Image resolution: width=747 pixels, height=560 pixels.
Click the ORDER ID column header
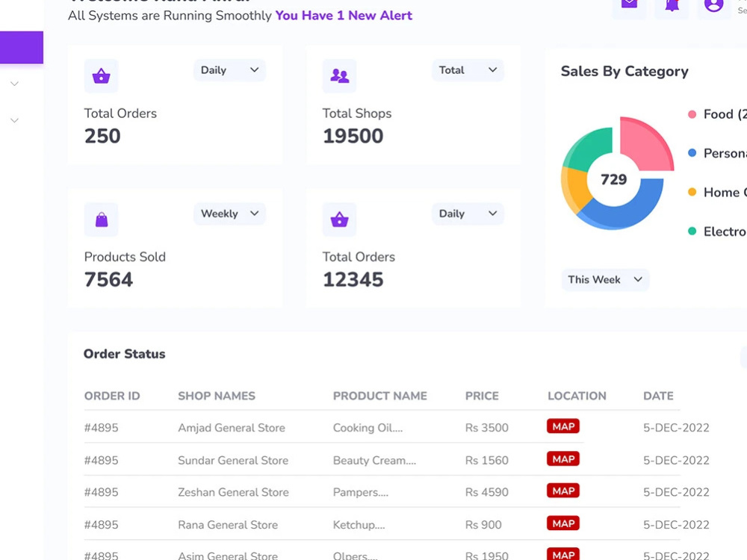tap(112, 396)
